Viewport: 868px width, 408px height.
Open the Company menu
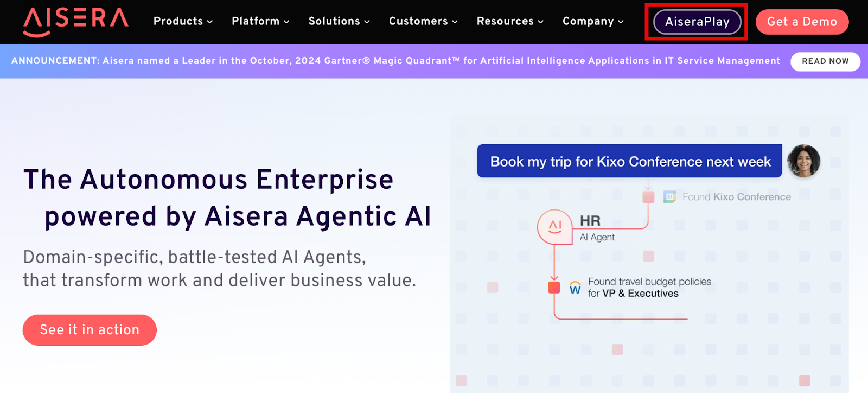[593, 22]
